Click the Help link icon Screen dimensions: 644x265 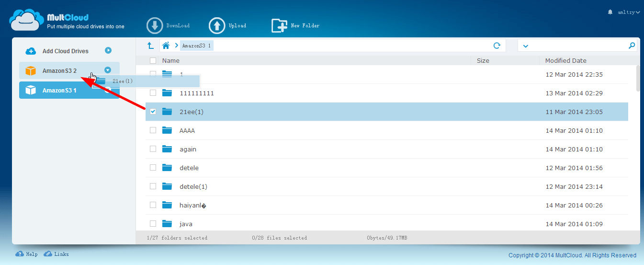pos(20,254)
